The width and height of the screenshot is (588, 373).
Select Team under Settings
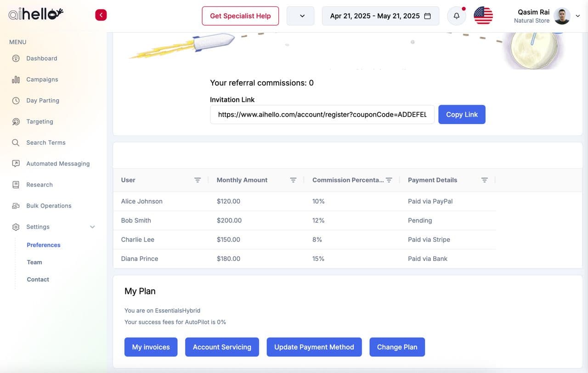(34, 262)
